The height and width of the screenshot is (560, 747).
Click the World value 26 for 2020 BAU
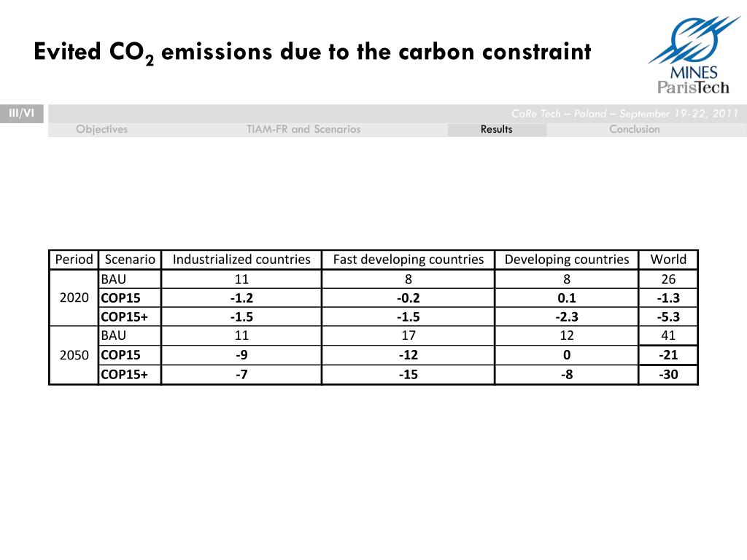668,279
